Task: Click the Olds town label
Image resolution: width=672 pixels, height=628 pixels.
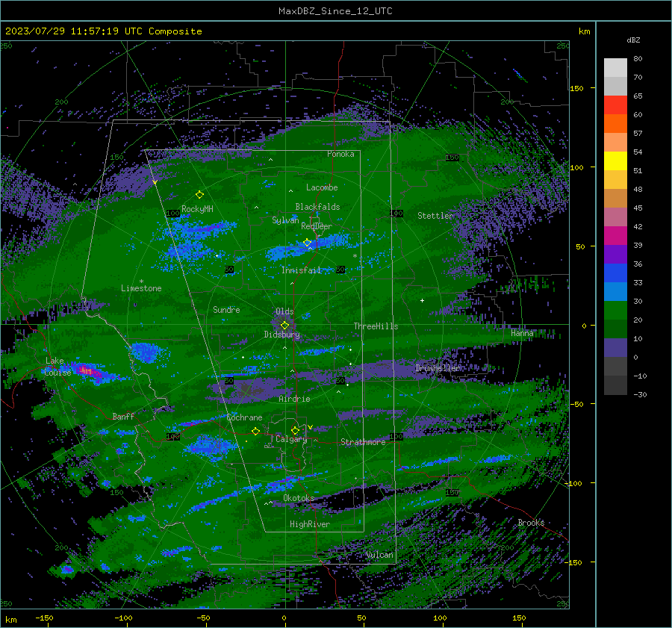Action: (x=284, y=311)
